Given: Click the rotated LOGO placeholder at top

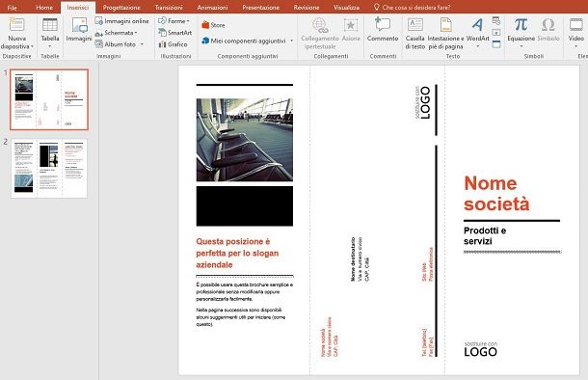Looking at the screenshot, I should pos(423,103).
